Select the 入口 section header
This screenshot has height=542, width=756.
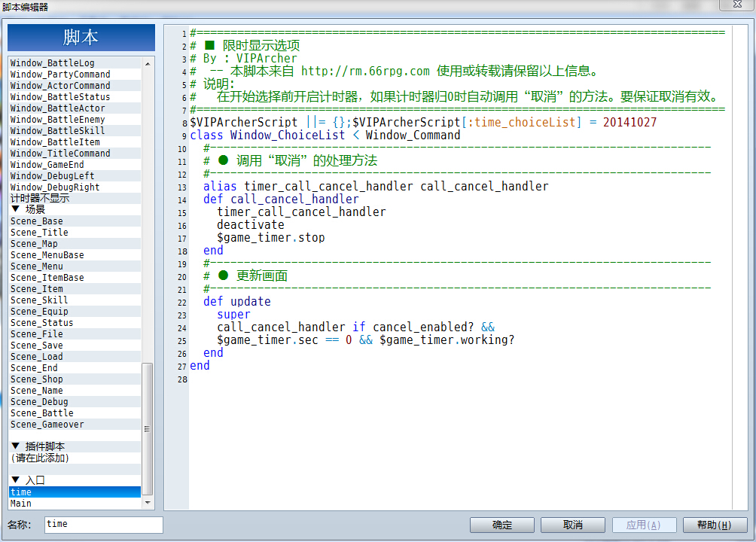point(75,480)
